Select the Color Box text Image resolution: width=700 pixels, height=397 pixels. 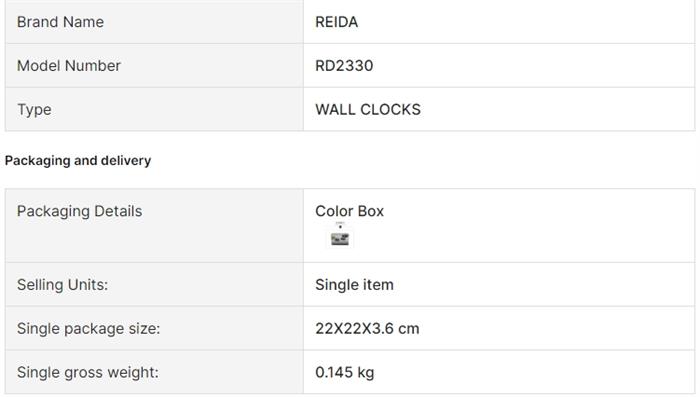(350, 211)
